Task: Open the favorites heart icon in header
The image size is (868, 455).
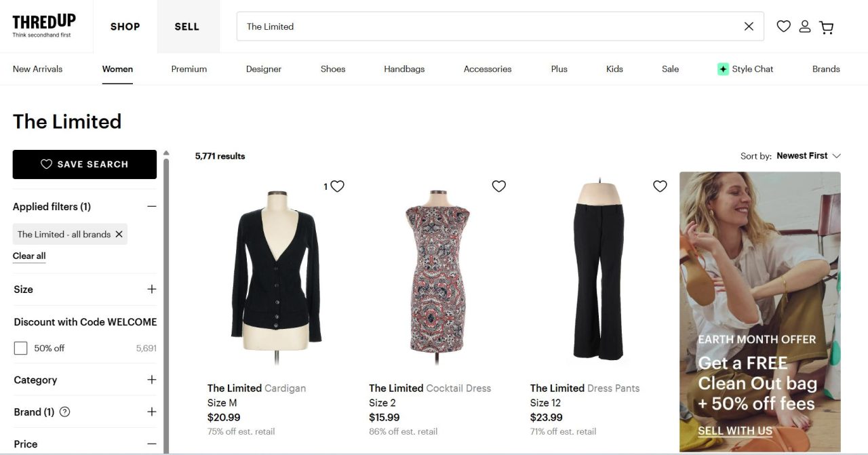Action: click(783, 26)
